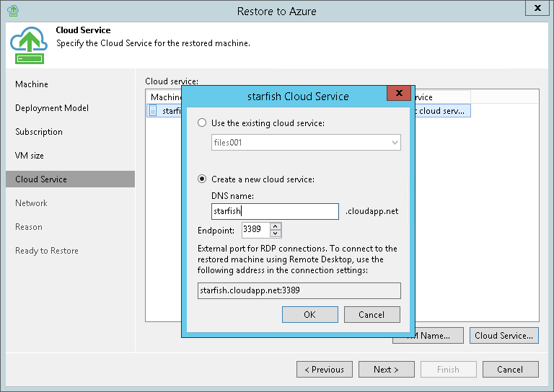Open the files001 cloud service dropdown
554x392 pixels.
point(306,142)
